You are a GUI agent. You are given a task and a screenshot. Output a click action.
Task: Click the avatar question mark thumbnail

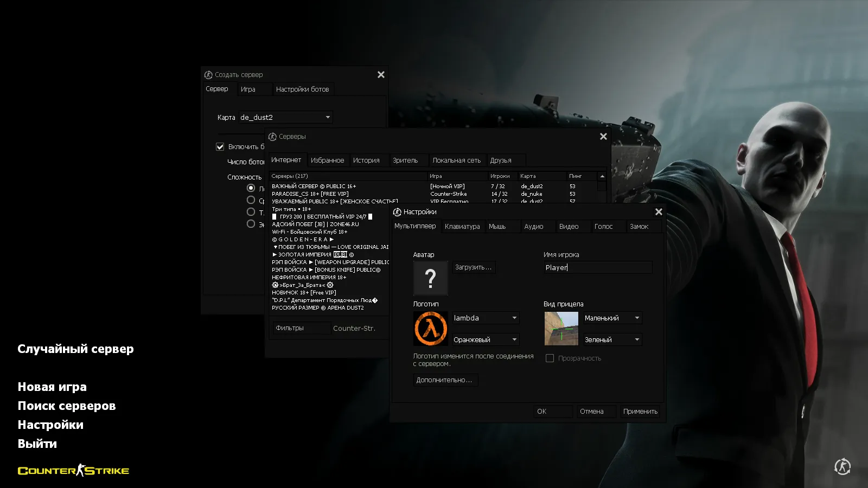tap(430, 278)
